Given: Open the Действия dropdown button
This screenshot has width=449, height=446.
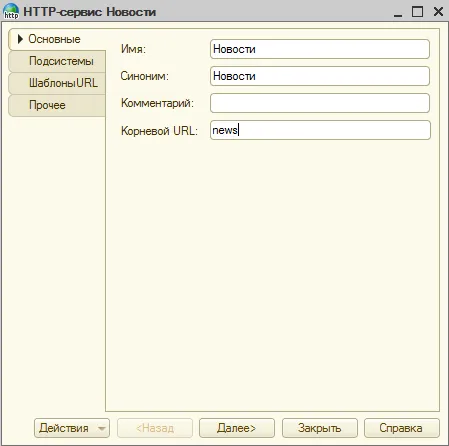Looking at the screenshot, I should (x=72, y=428).
